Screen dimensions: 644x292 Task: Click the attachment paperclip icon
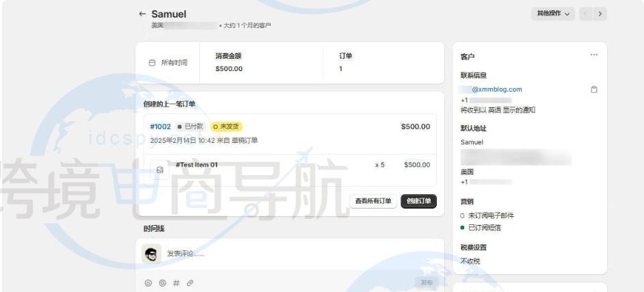tap(190, 282)
